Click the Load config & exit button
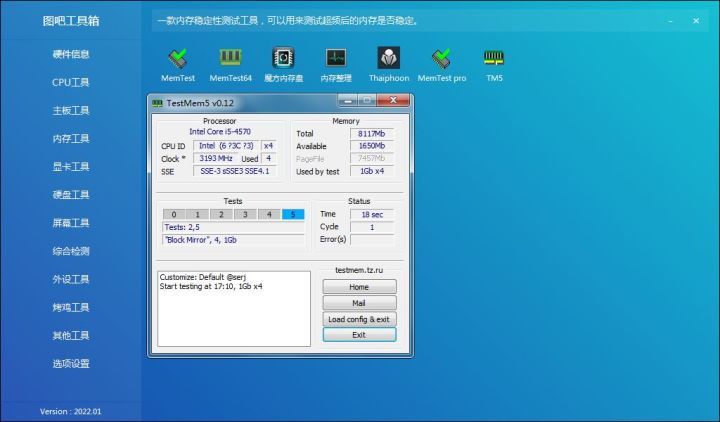 [x=359, y=319]
